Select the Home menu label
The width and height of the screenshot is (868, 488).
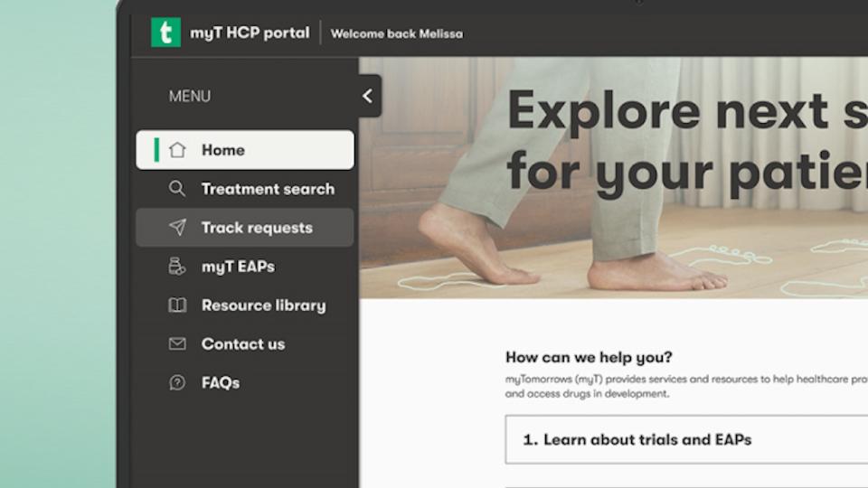(x=223, y=150)
